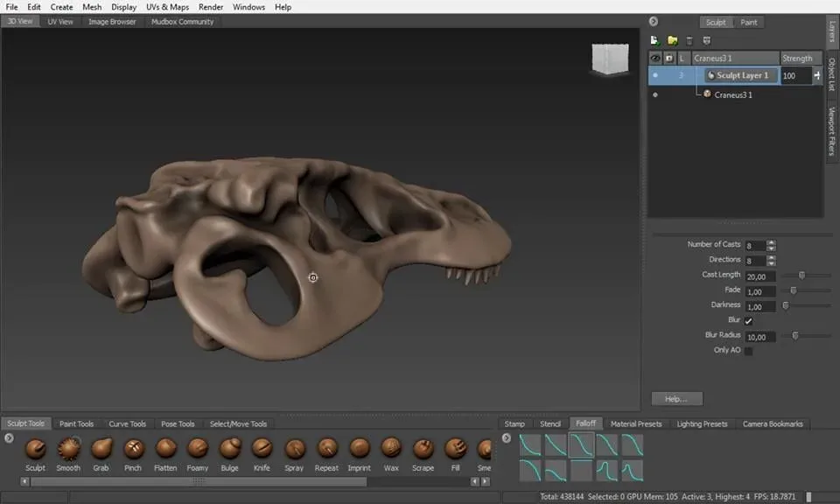Click the new layer icon in Layers panel
Image resolution: width=840 pixels, height=504 pixels.
point(654,40)
